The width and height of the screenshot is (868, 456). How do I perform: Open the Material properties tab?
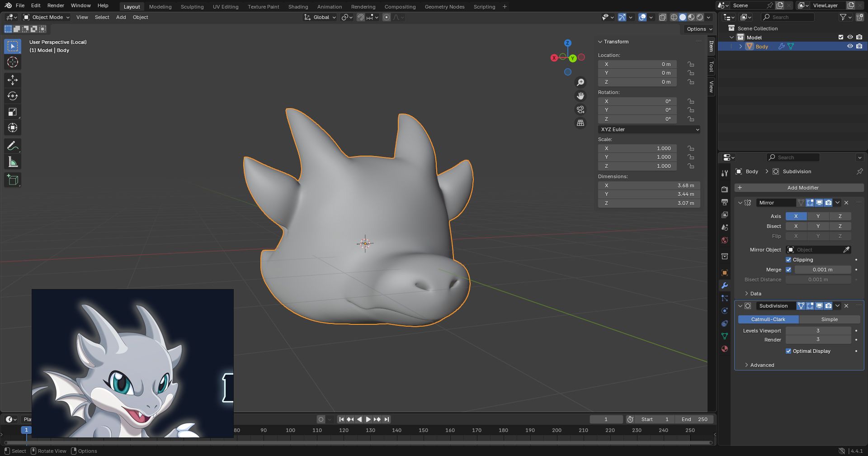[x=725, y=349]
